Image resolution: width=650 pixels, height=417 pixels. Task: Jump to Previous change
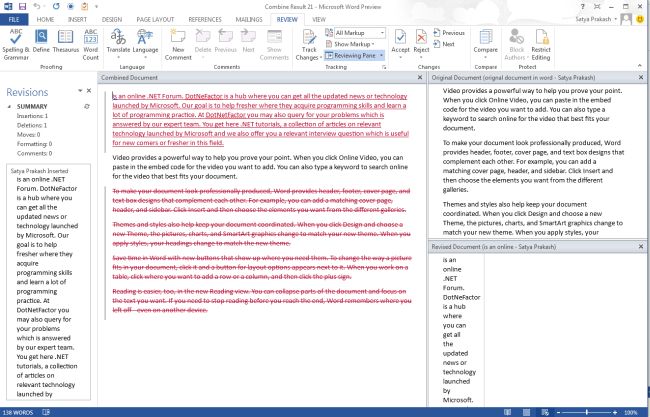click(x=449, y=33)
